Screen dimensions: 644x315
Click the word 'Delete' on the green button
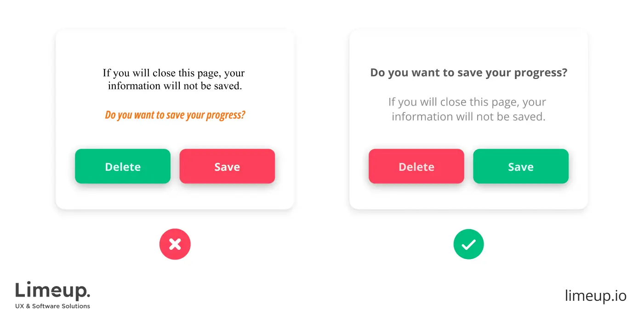coord(123,167)
